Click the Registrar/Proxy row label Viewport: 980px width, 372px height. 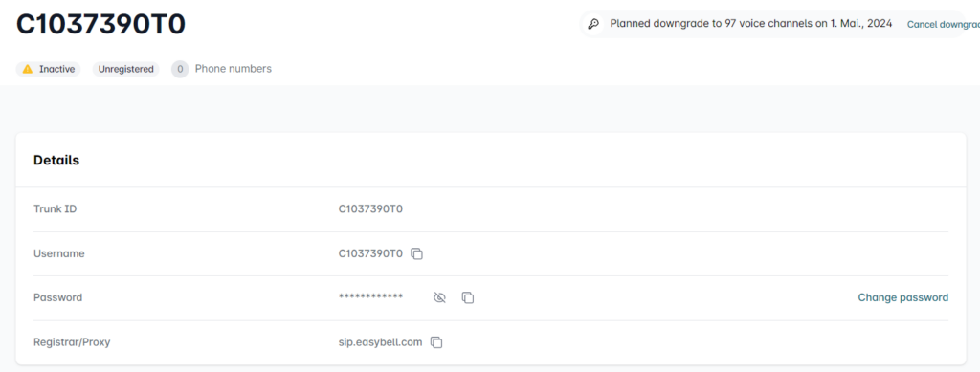[72, 342]
